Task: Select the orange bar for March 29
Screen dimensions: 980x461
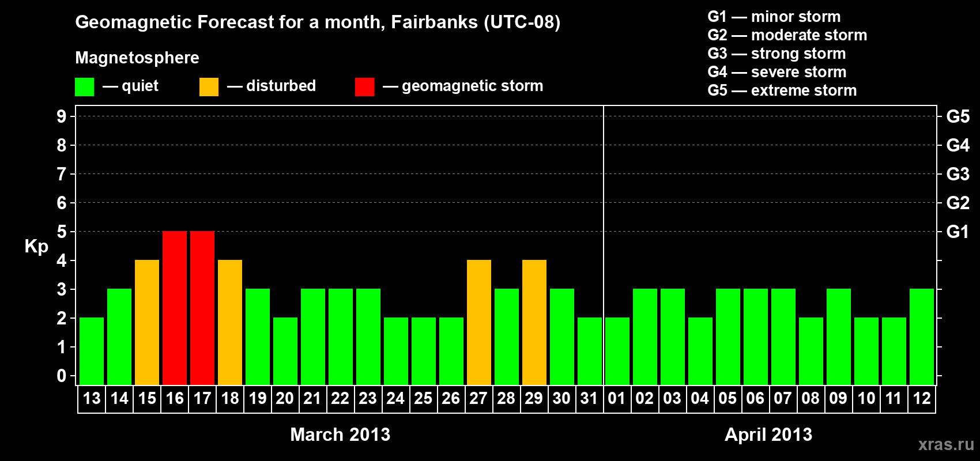Action: click(x=534, y=323)
